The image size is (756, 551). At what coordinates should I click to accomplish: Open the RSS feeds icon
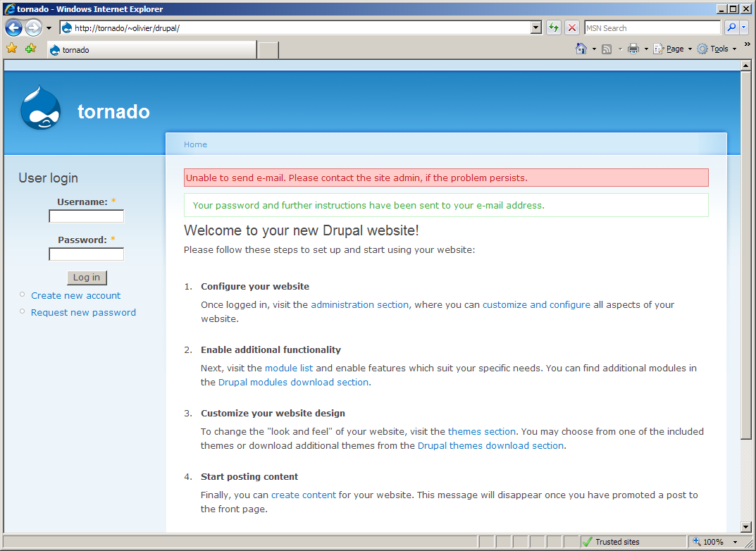(606, 48)
